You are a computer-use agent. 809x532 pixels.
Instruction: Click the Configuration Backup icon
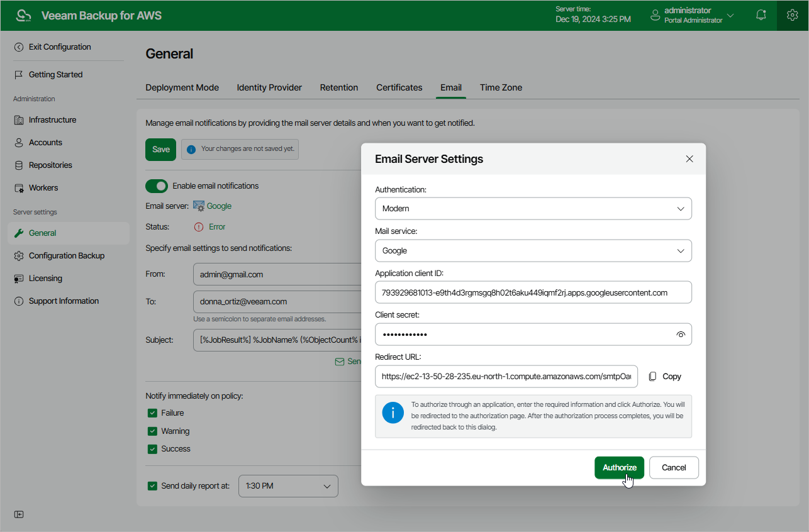coord(19,256)
